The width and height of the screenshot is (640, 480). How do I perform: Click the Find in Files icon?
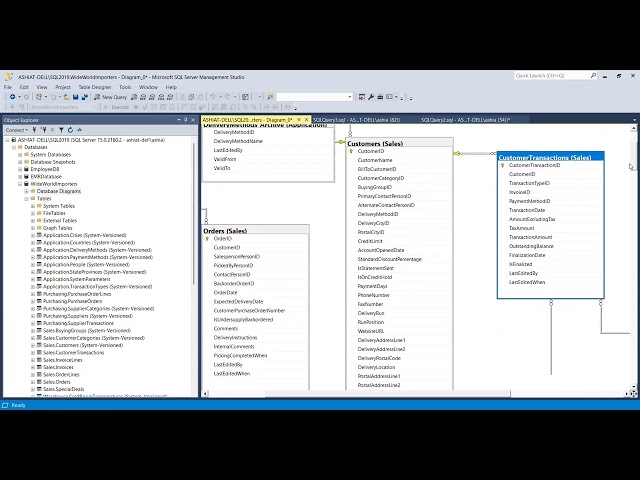pyautogui.click(x=270, y=97)
